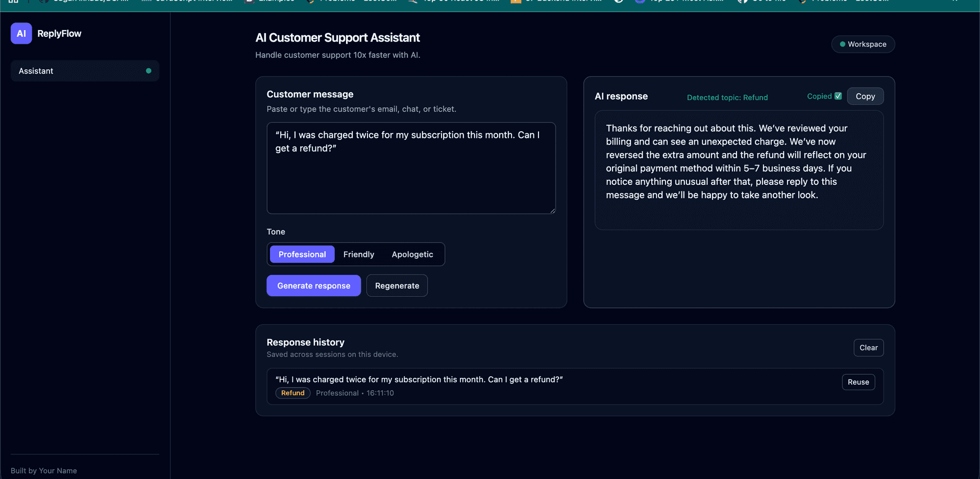Click the "AI Customer Support Assistant" heading

(337, 38)
